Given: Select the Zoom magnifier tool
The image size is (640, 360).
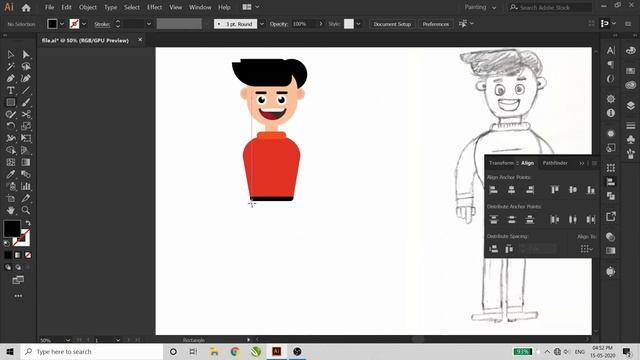Looking at the screenshot, I should [x=26, y=210].
